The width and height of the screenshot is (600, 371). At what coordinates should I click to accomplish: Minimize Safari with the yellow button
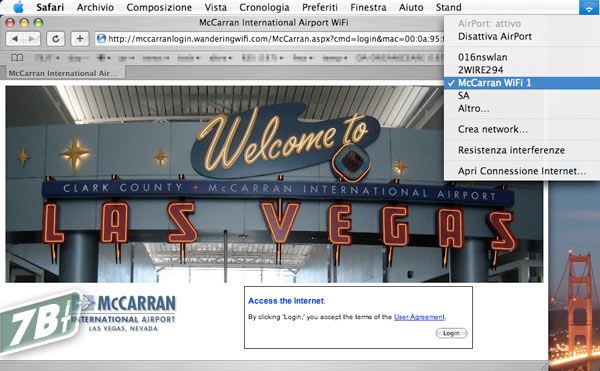[24, 23]
